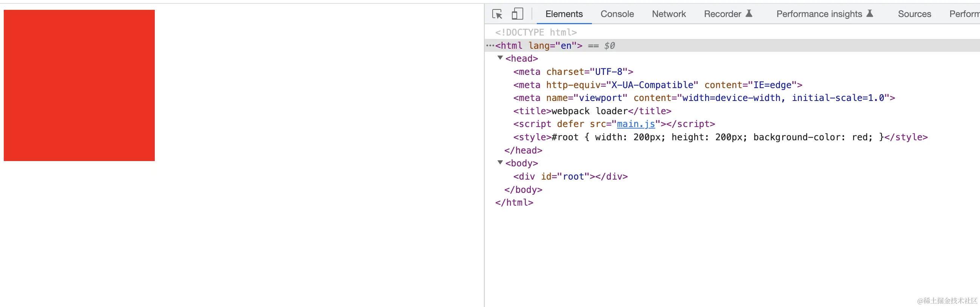Select the Elements tab
The height and width of the screenshot is (307, 980).
(x=564, y=14)
